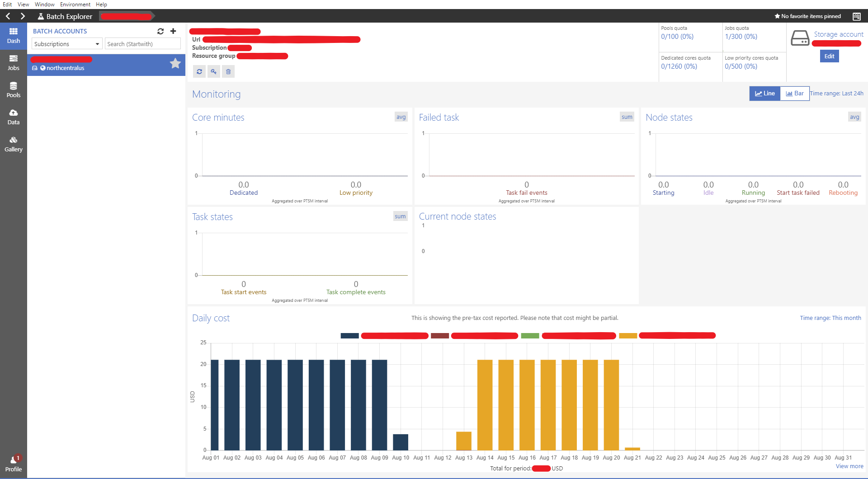Click the Task complete events label
This screenshot has width=868, height=479.
[356, 292]
